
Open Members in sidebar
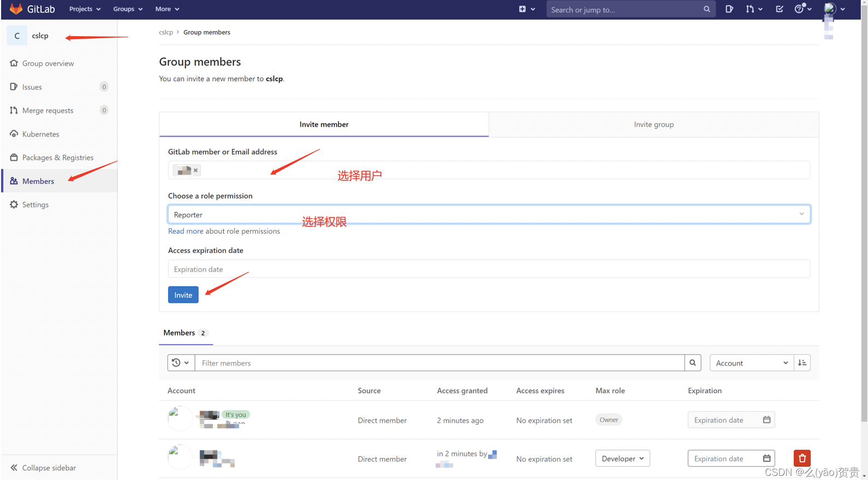59,181
